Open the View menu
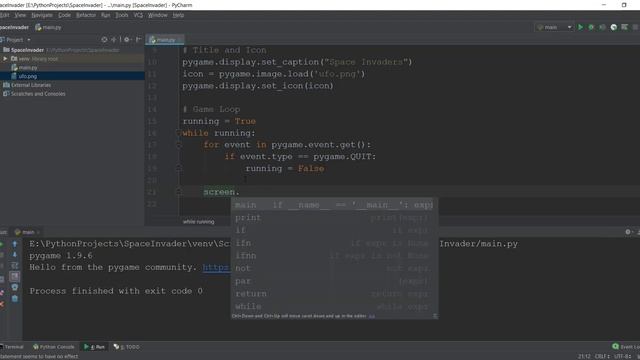 [x=20, y=15]
